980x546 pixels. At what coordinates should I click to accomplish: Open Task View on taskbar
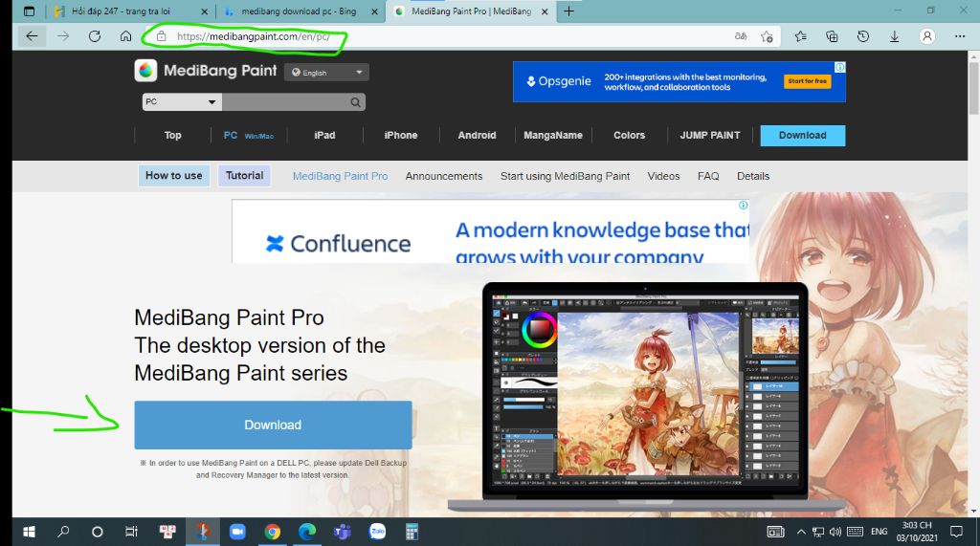tap(131, 532)
